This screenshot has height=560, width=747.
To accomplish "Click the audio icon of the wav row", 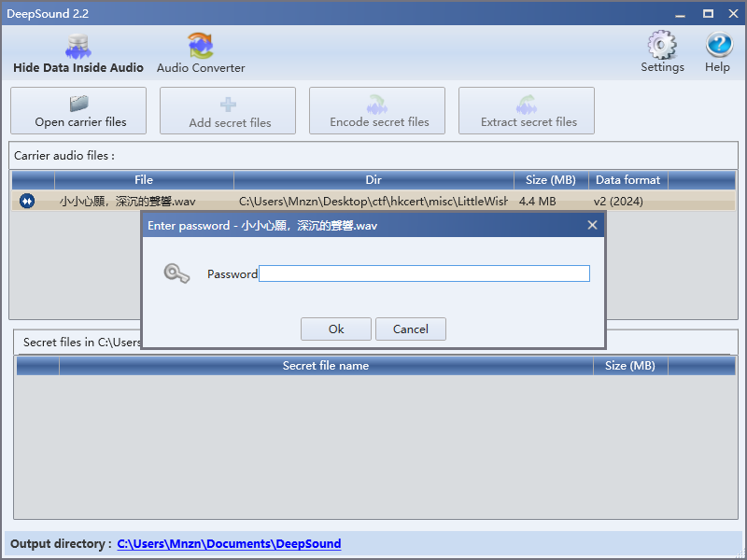I will pos(27,201).
